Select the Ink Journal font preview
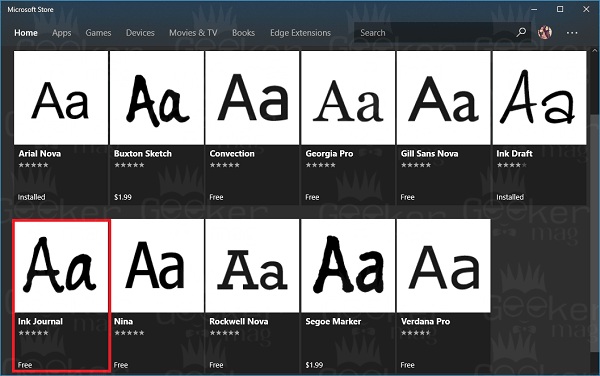Viewport: 600px width, 376px height. [61, 266]
